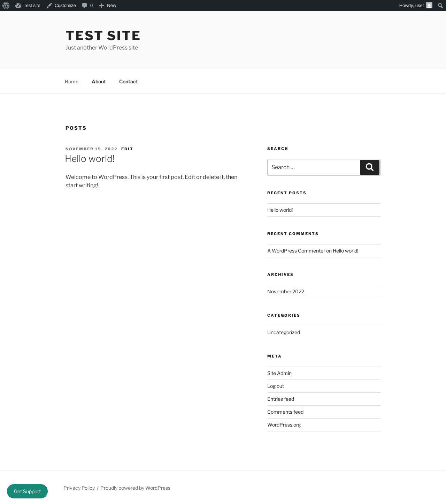Open the Uncategorized category link

pyautogui.click(x=284, y=332)
